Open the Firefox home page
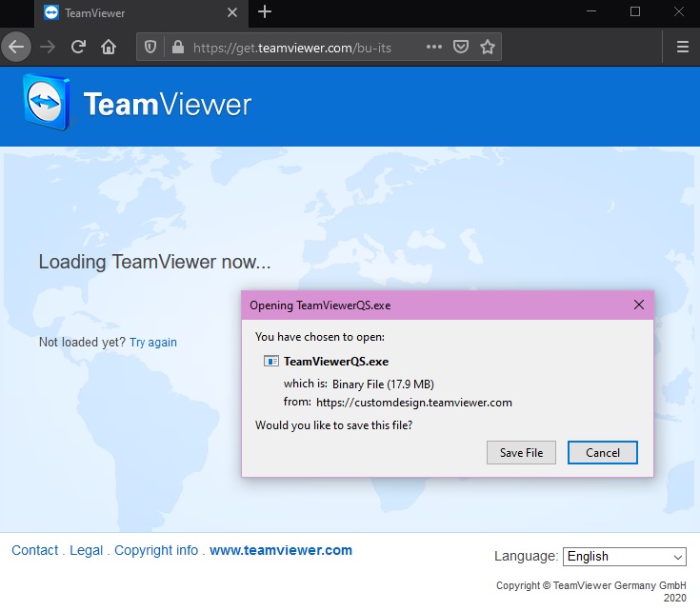 tap(109, 47)
